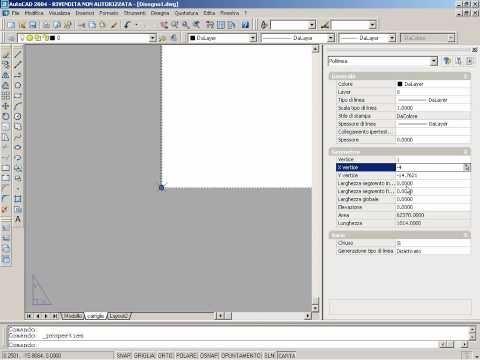Click the Select Objects button in Properties
Image resolution: width=480 pixels, height=360 pixels.
458,61
